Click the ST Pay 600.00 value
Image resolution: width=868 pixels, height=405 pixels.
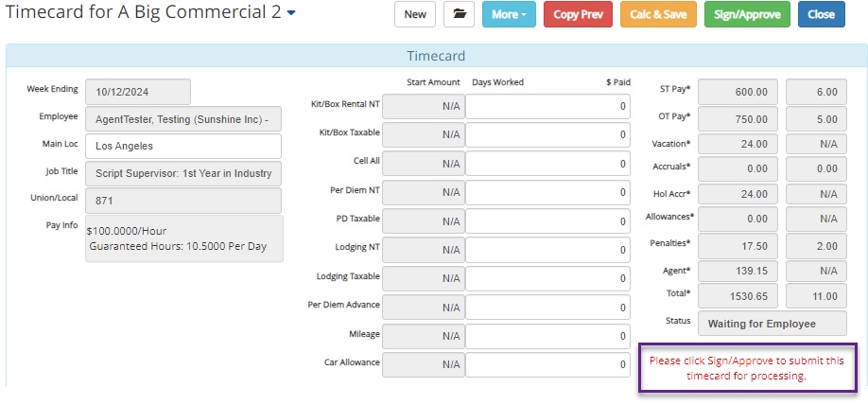tap(738, 92)
